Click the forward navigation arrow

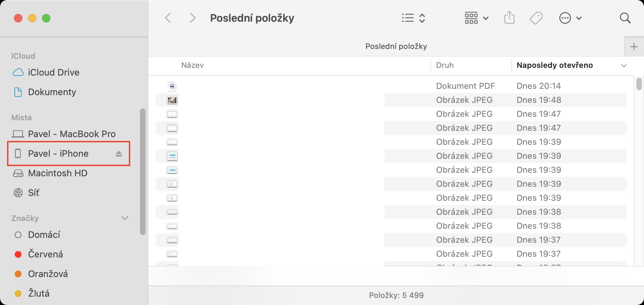coord(192,18)
